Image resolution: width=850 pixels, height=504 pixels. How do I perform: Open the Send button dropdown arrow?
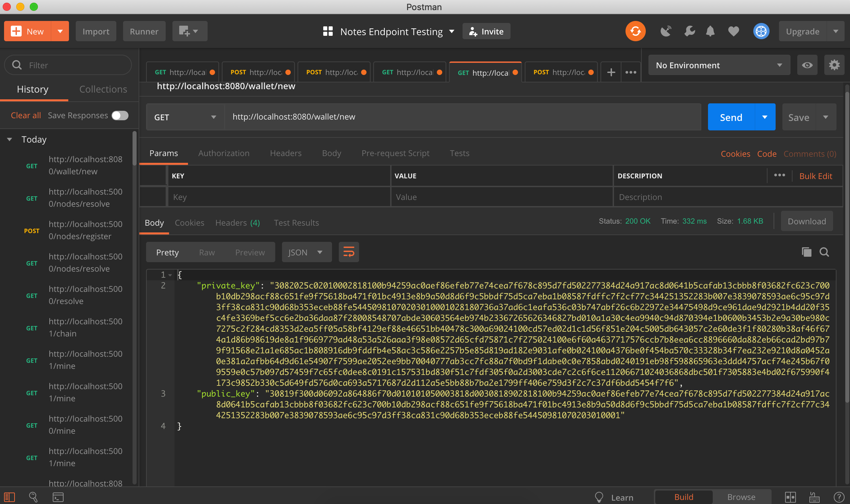(765, 117)
